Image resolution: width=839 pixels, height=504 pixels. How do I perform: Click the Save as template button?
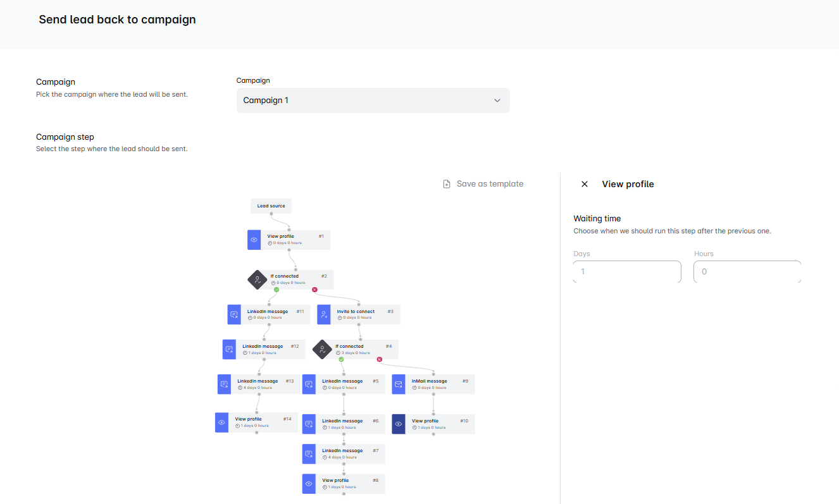click(x=483, y=184)
